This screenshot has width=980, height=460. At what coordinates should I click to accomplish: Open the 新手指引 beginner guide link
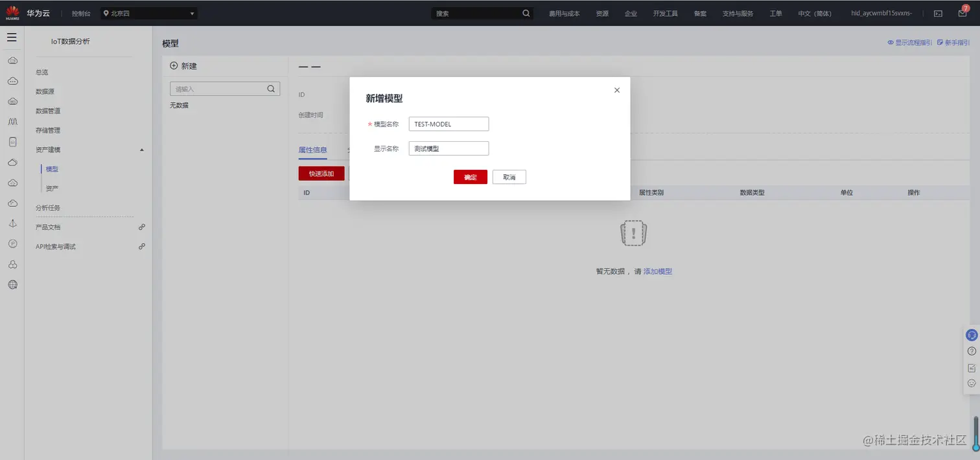pos(953,43)
